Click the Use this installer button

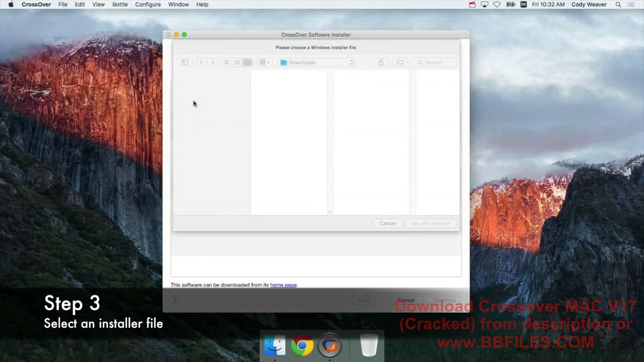pos(431,223)
